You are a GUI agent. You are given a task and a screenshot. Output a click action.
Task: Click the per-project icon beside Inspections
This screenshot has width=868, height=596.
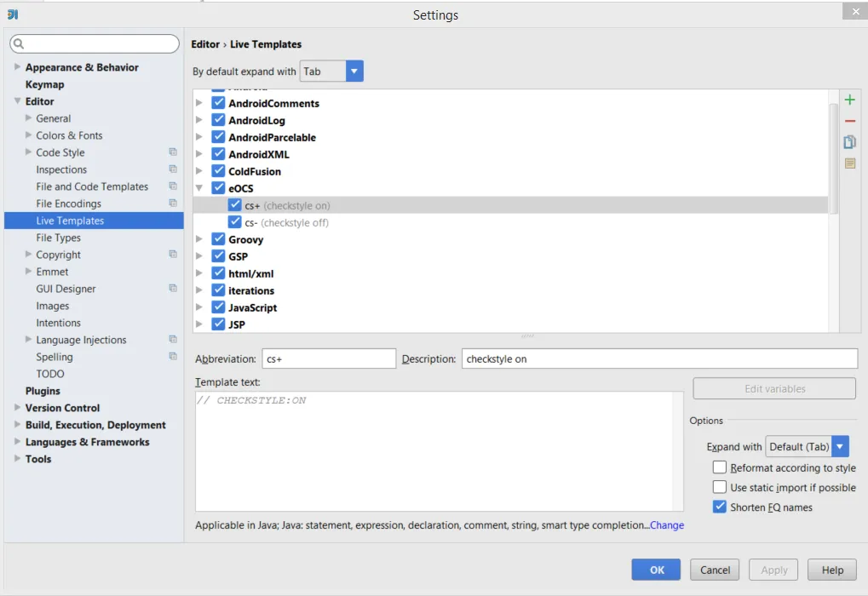point(173,169)
